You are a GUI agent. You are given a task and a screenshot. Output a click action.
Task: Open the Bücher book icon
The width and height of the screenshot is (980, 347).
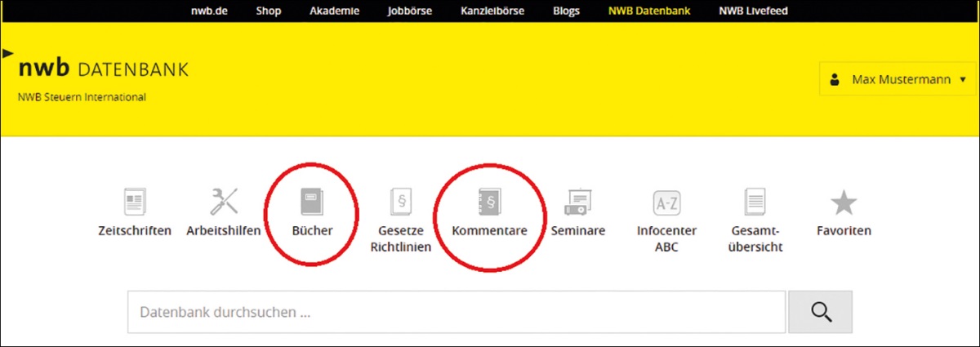coord(312,202)
